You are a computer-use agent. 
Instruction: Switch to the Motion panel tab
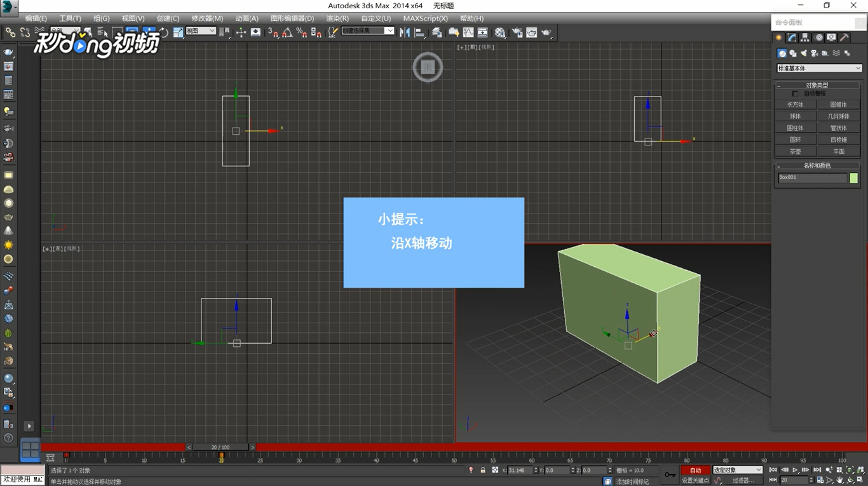pos(818,37)
